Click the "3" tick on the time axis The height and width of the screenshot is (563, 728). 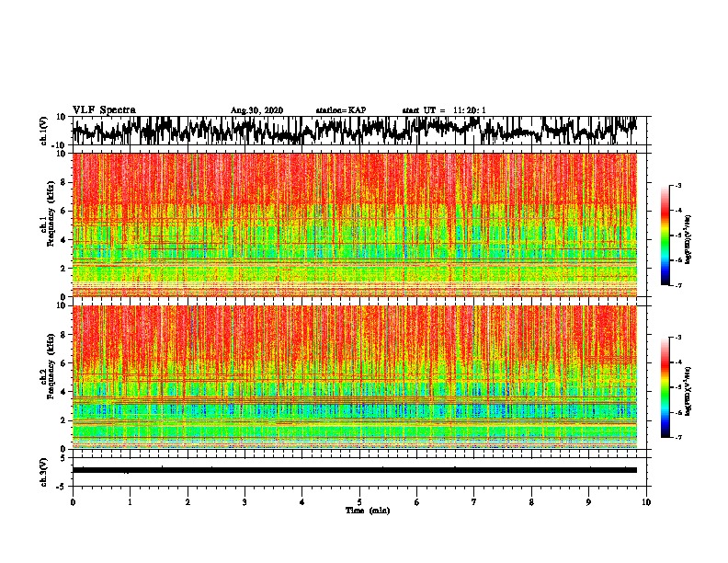(245, 502)
